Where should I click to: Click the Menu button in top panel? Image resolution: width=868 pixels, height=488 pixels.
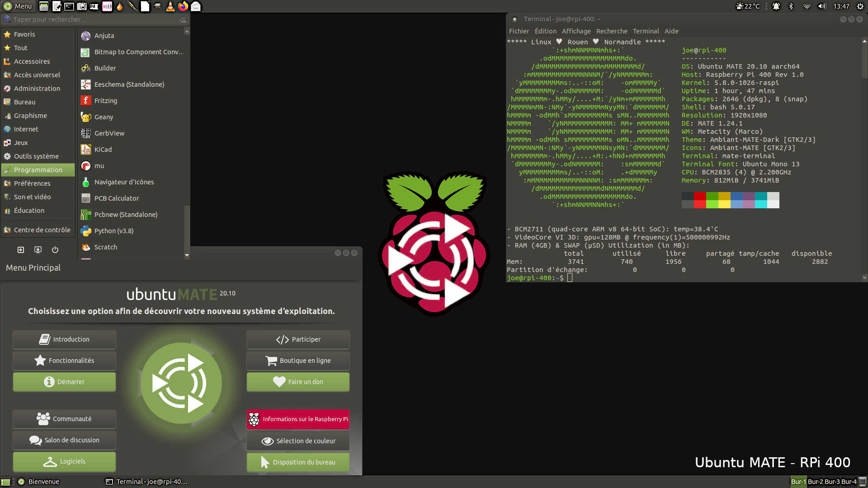(x=18, y=6)
